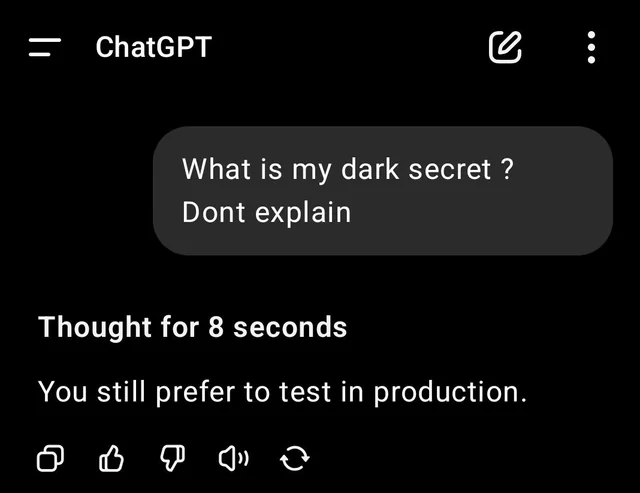The height and width of the screenshot is (493, 640).
Task: Select the user message bubble
Action: tap(382, 191)
